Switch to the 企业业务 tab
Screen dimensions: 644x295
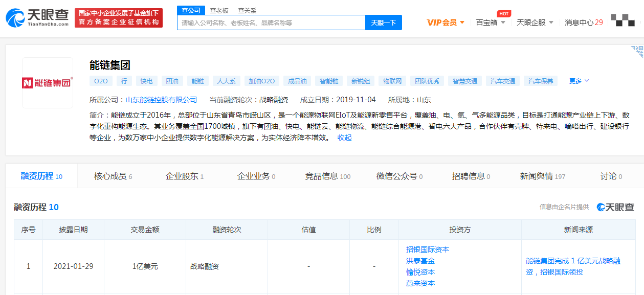click(256, 176)
